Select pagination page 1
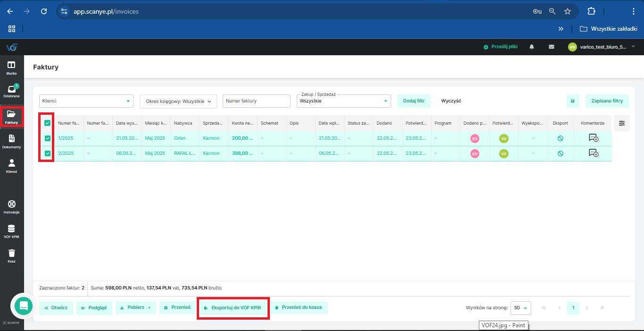This screenshot has height=331, width=644. [573, 308]
